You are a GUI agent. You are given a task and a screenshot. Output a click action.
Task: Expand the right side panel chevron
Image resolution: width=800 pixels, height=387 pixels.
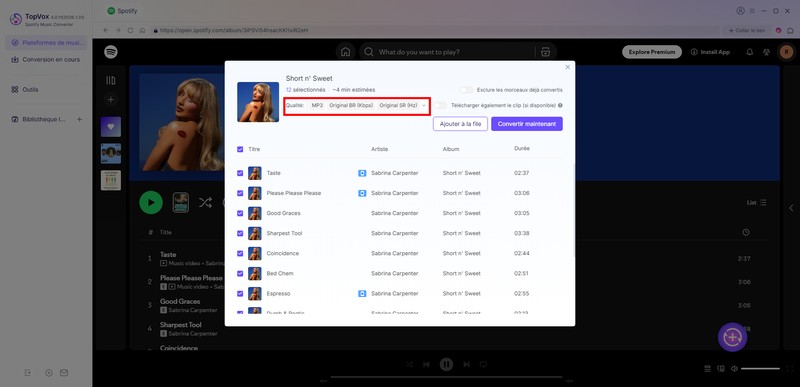coord(791,208)
